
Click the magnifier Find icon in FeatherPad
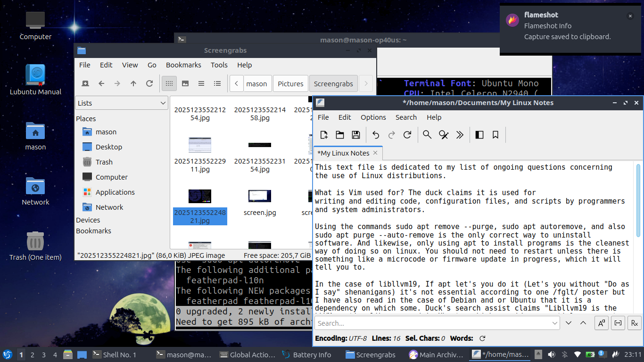pyautogui.click(x=427, y=135)
